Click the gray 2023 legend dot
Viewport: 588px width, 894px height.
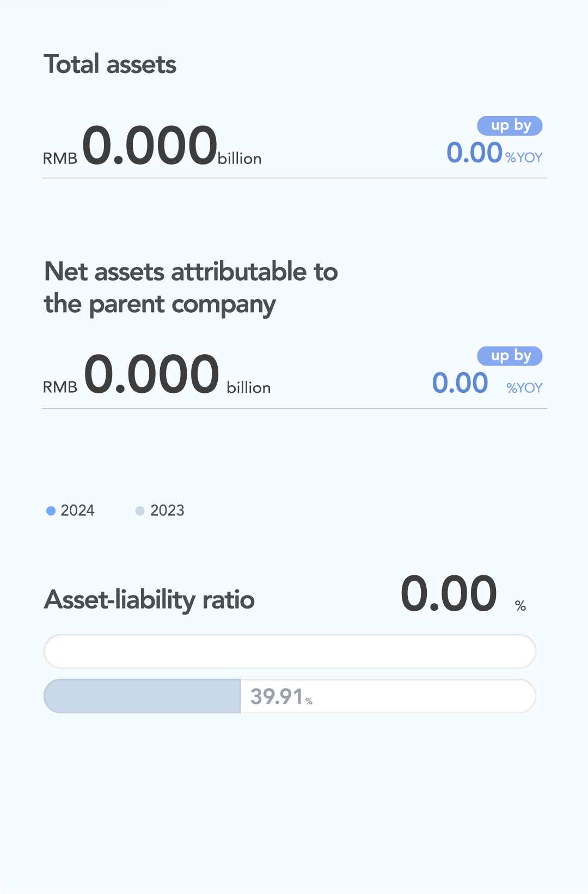[x=140, y=511]
